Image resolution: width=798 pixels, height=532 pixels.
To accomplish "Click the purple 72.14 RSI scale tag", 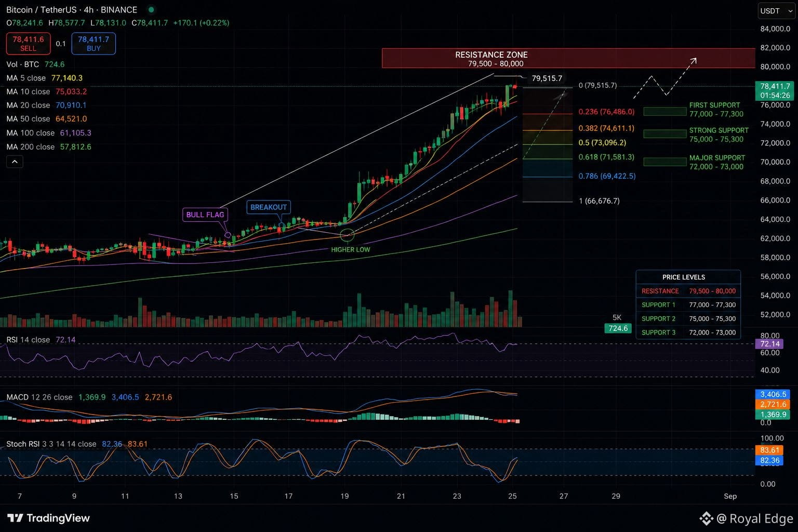I will click(769, 344).
